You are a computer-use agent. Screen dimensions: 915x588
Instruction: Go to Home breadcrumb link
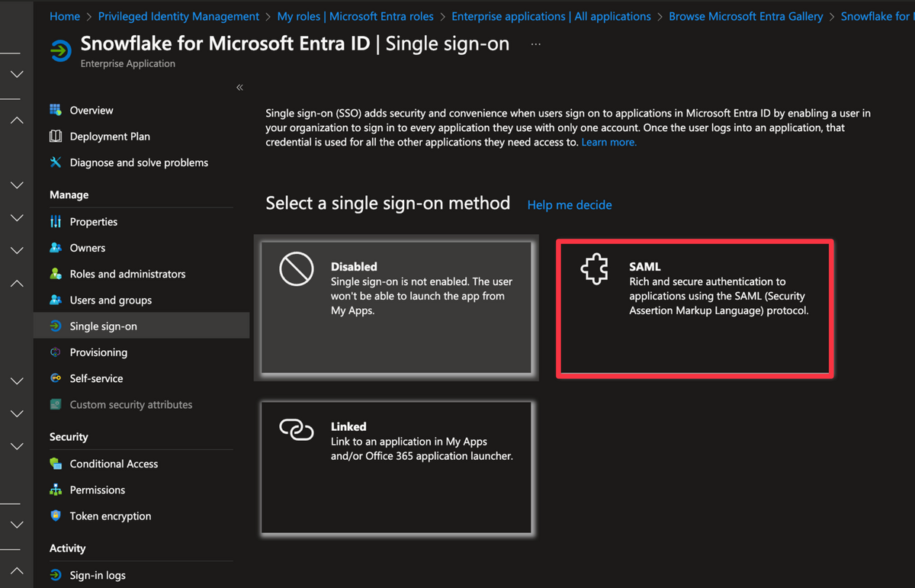pos(65,16)
